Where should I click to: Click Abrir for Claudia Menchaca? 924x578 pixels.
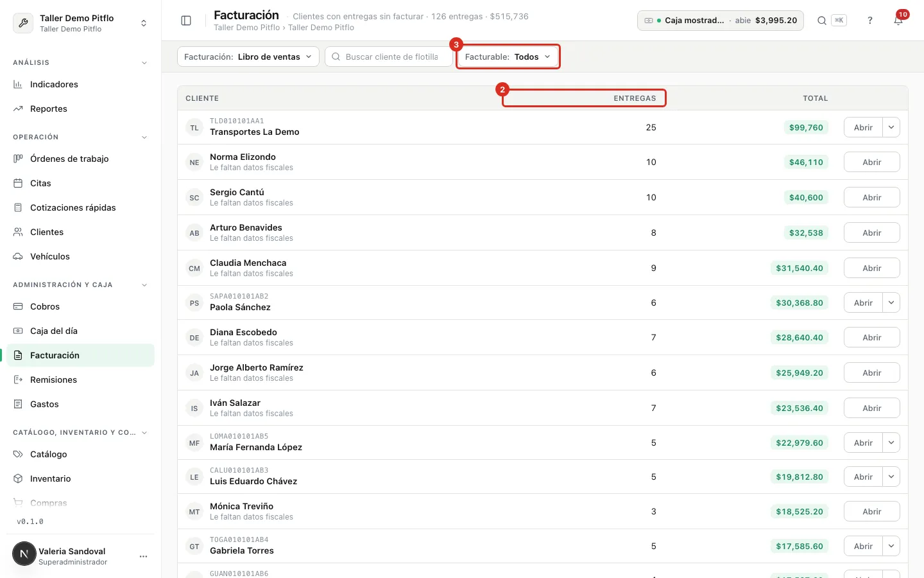point(871,268)
